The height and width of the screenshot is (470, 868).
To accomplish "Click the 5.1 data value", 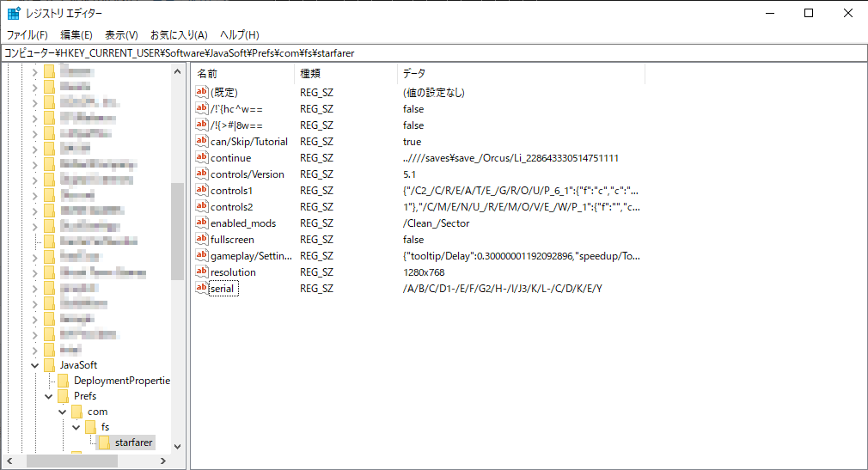I will [x=409, y=174].
